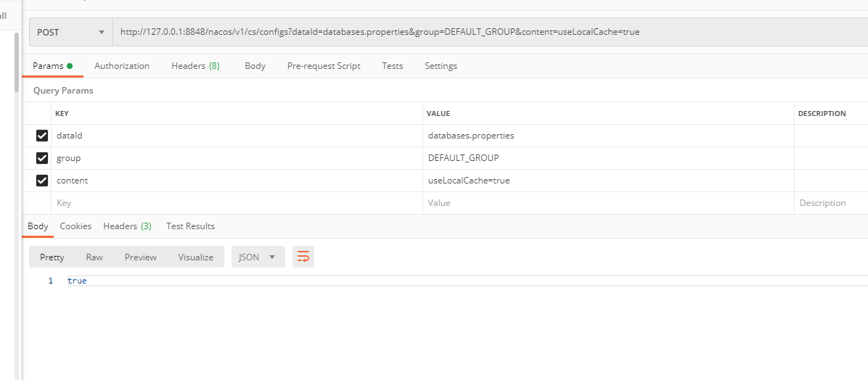Image resolution: width=868 pixels, height=380 pixels.
Task: Open the Pre-request Script tab
Action: (324, 66)
